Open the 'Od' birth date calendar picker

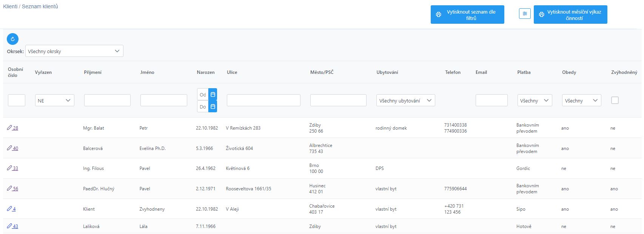pos(213,94)
